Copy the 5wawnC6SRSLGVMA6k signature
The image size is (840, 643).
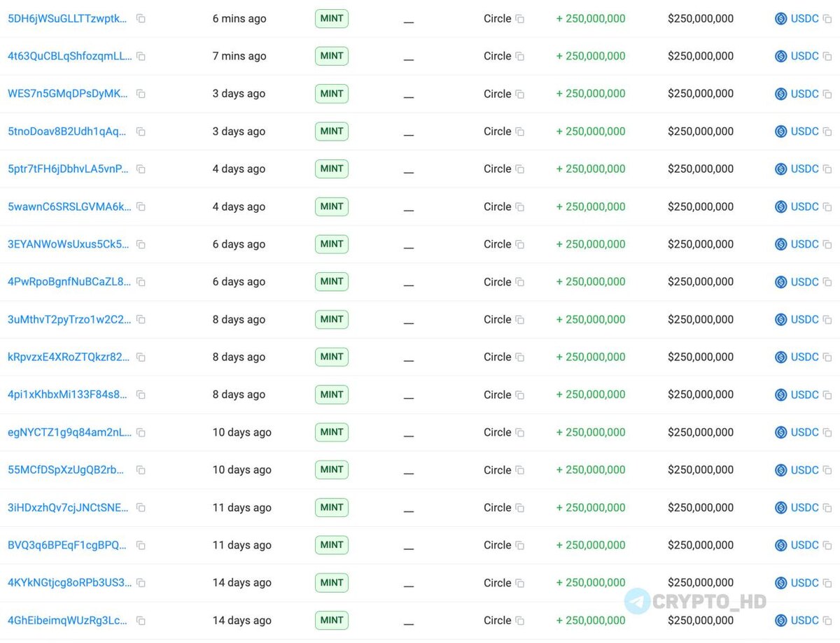pyautogui.click(x=141, y=206)
